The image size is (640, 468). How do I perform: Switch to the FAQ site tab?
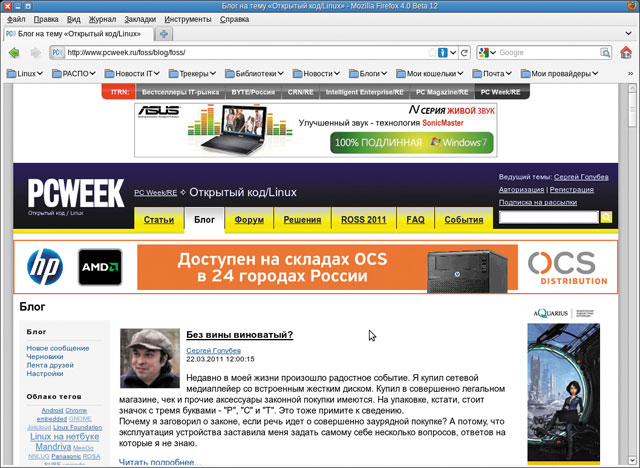coord(415,220)
